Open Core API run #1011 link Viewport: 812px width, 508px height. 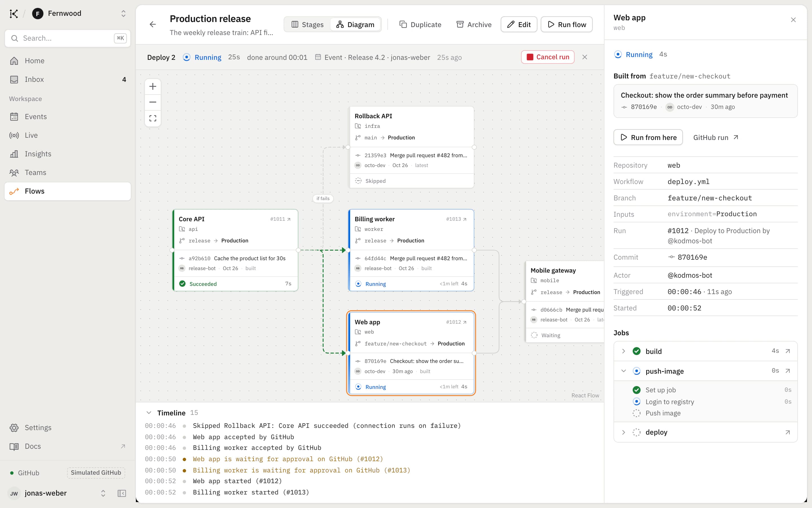[281, 219]
